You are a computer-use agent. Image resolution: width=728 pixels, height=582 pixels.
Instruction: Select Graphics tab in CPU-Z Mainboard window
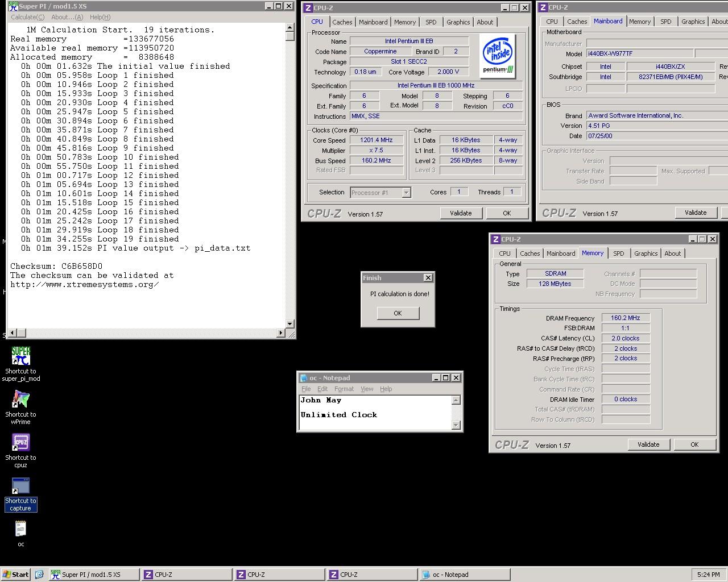point(693,22)
